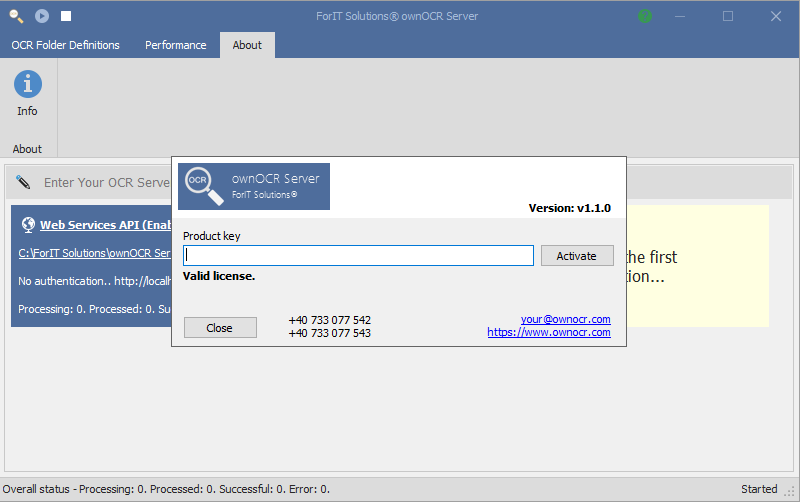Grab the resize grip in the status bar corner

[x=790, y=492]
